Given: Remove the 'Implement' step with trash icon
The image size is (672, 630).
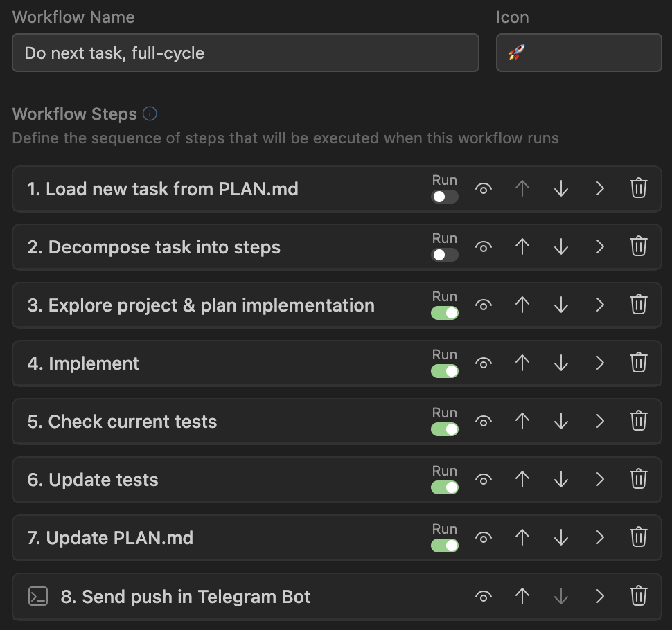Looking at the screenshot, I should [x=638, y=363].
